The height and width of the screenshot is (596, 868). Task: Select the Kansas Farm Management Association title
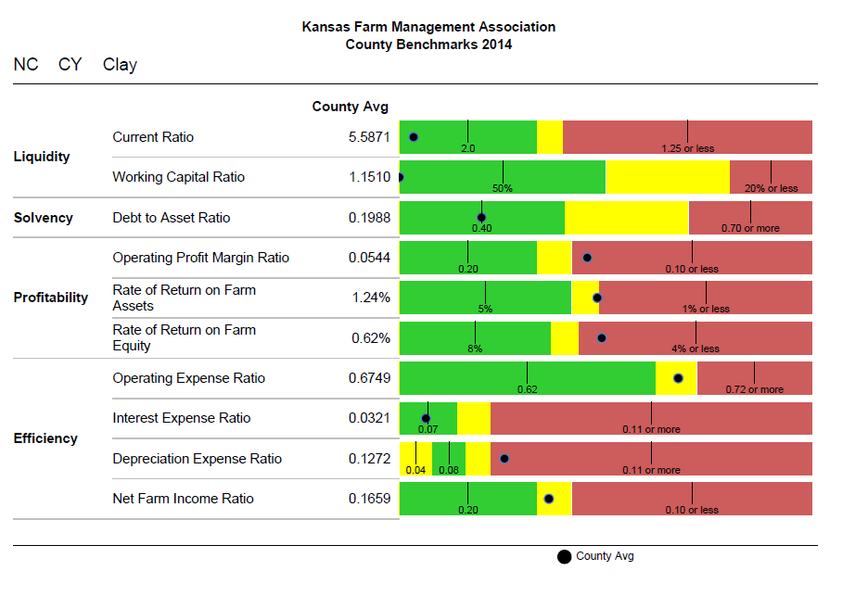click(428, 27)
